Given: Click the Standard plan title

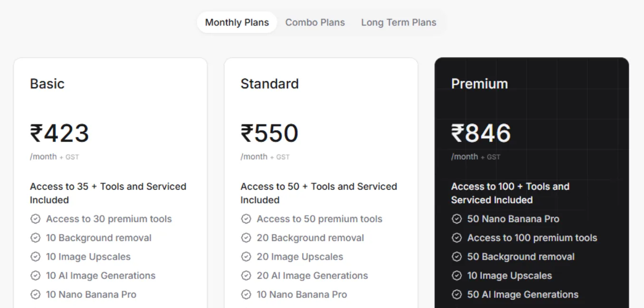Looking at the screenshot, I should click(x=269, y=84).
